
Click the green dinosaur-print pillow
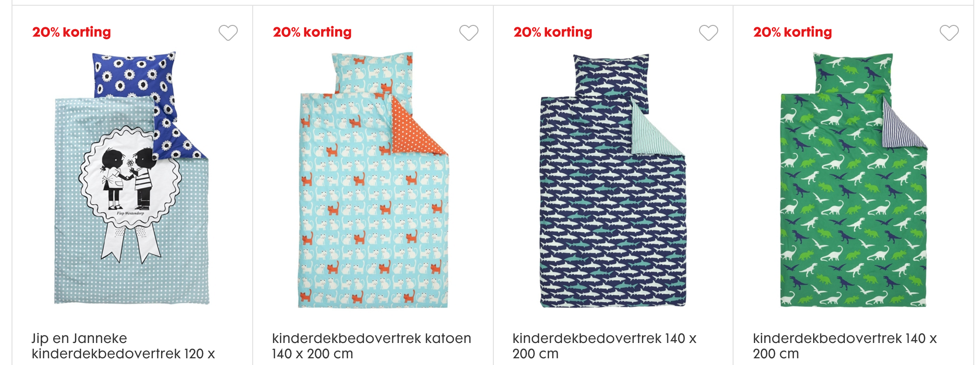click(x=852, y=72)
